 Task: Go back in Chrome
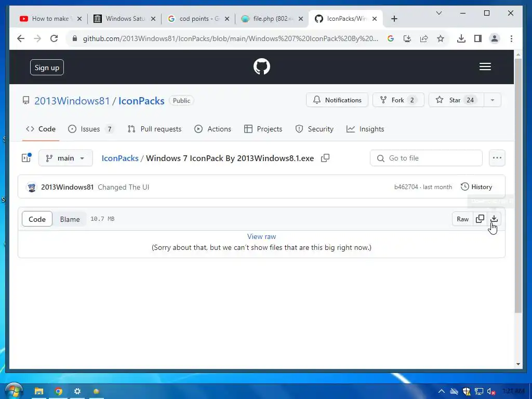pos(21,38)
